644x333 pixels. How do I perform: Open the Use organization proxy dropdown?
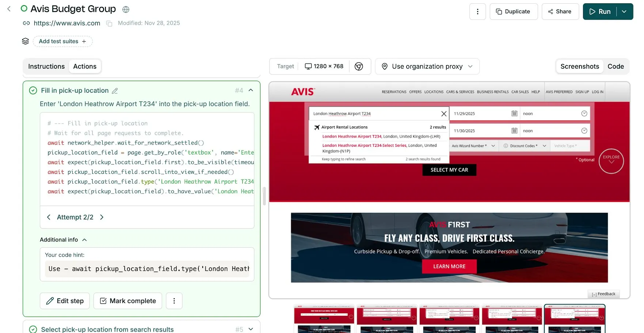pos(427,66)
